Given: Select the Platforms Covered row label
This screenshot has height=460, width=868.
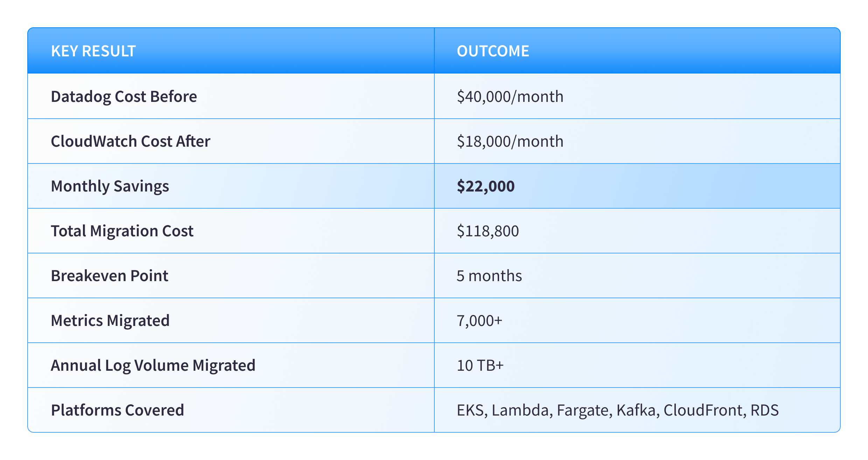Looking at the screenshot, I should 117,410.
